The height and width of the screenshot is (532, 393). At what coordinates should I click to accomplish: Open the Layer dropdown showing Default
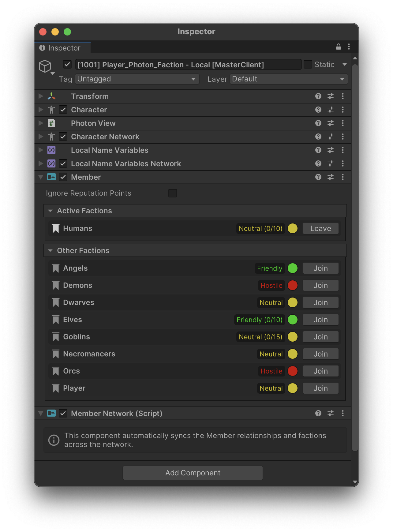[289, 79]
